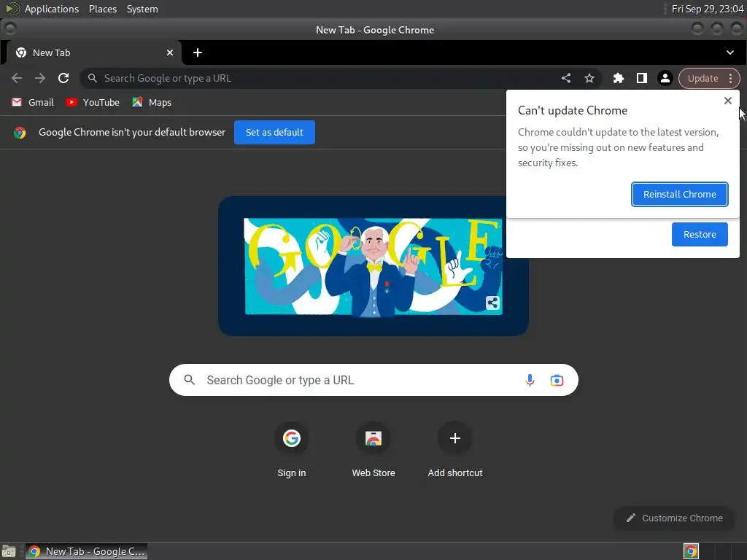
Task: Go back with the back arrow
Action: [x=17, y=78]
